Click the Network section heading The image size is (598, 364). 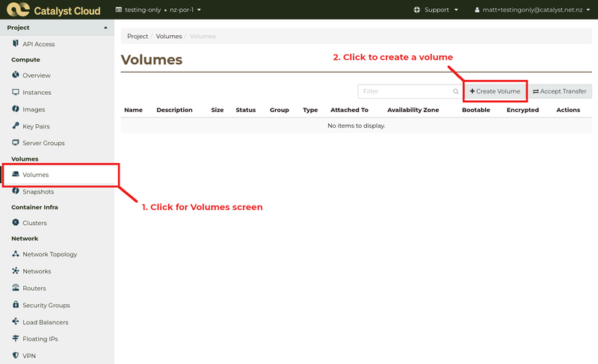[25, 238]
